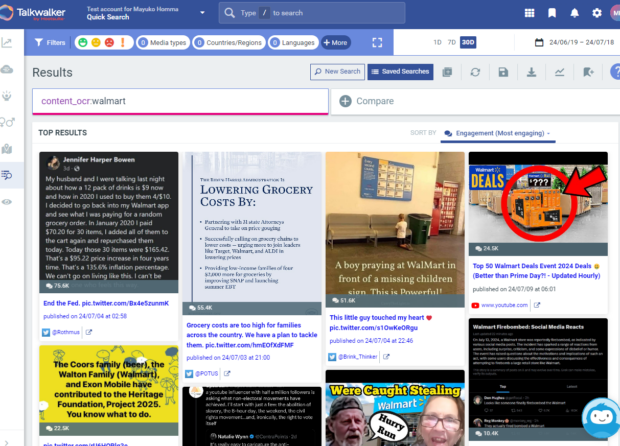The width and height of the screenshot is (620, 446).
Task: Open Top 50 Walmart Deals Event link
Action: pos(537,271)
